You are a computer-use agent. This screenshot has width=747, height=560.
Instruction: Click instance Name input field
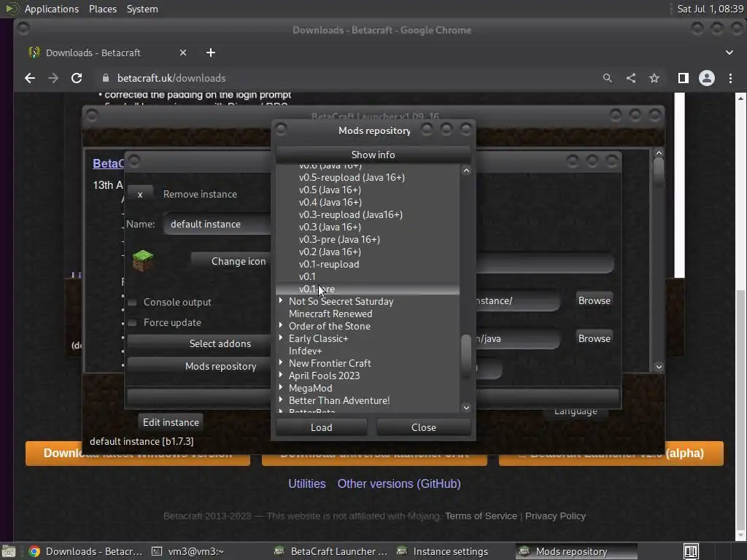point(217,225)
